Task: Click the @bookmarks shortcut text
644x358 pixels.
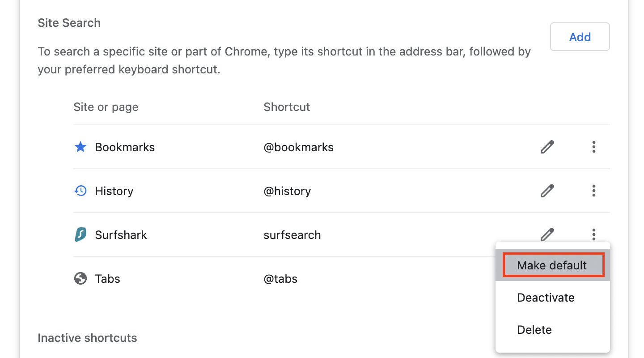Action: click(x=298, y=147)
